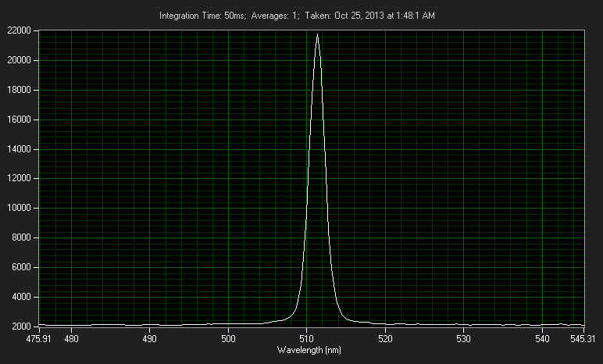Click the y-axis value 18000
This screenshot has width=603, height=364.
(x=20, y=90)
